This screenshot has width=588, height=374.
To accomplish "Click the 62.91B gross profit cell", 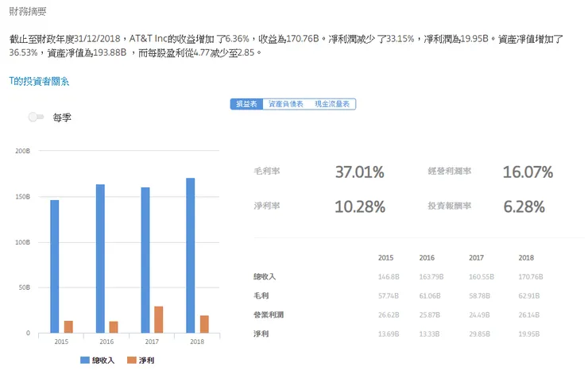I will coord(529,296).
